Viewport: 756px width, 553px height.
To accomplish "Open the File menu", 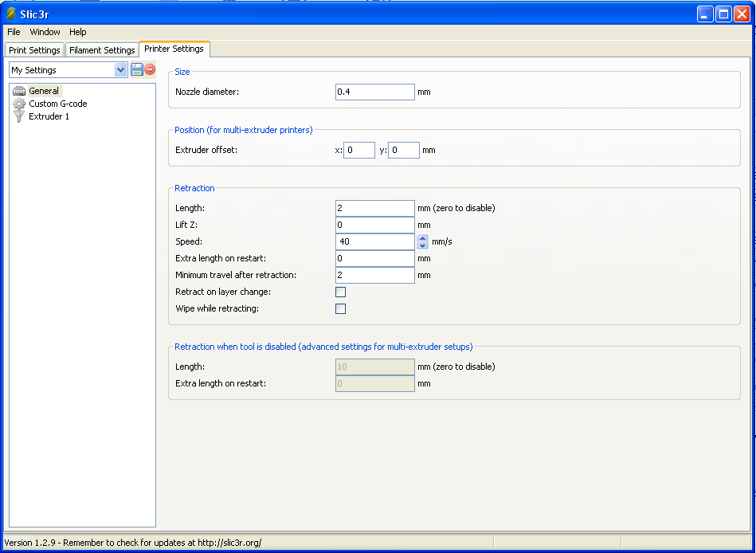I will coord(14,32).
